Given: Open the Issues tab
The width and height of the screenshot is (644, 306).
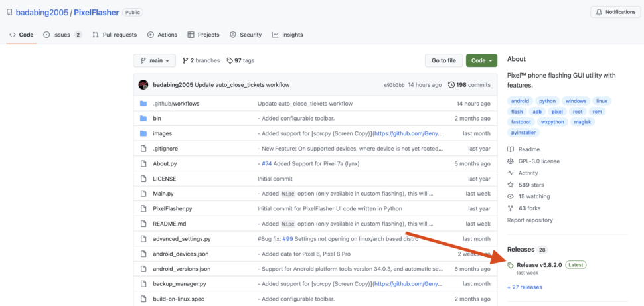Looking at the screenshot, I should 62,35.
